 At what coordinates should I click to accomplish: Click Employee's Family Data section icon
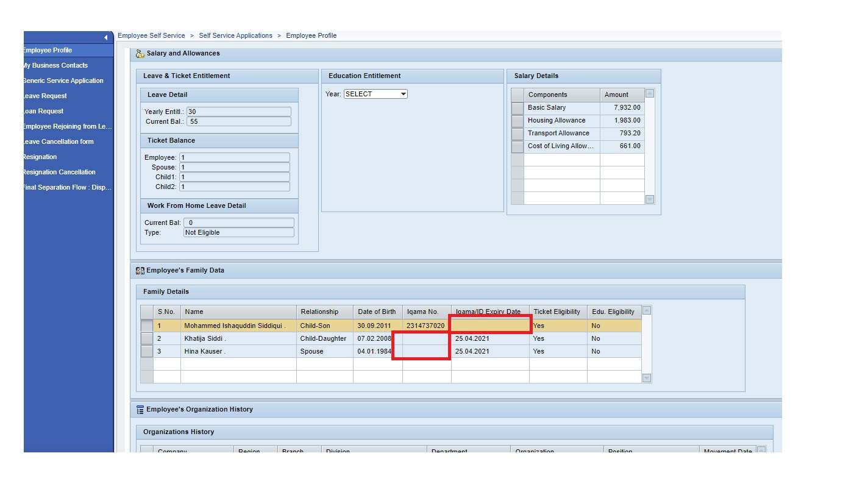pyautogui.click(x=140, y=271)
